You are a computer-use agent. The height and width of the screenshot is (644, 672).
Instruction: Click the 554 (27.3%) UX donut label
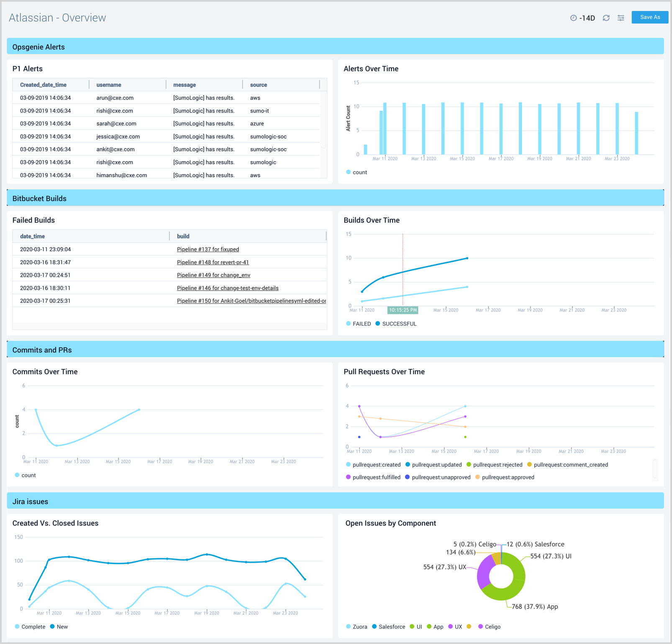coord(444,567)
